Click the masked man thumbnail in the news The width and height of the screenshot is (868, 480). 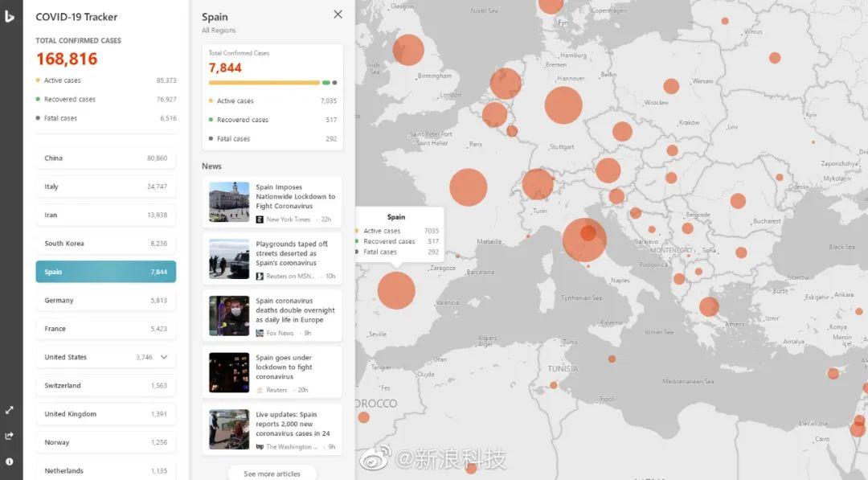click(229, 315)
